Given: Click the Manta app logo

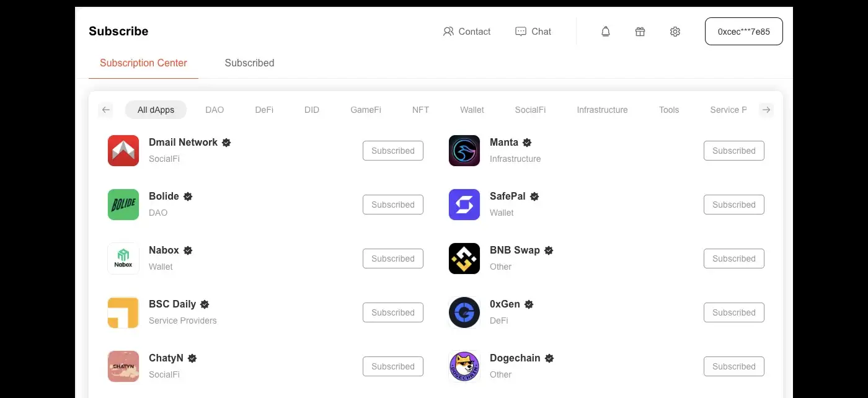Looking at the screenshot, I should pyautogui.click(x=464, y=151).
